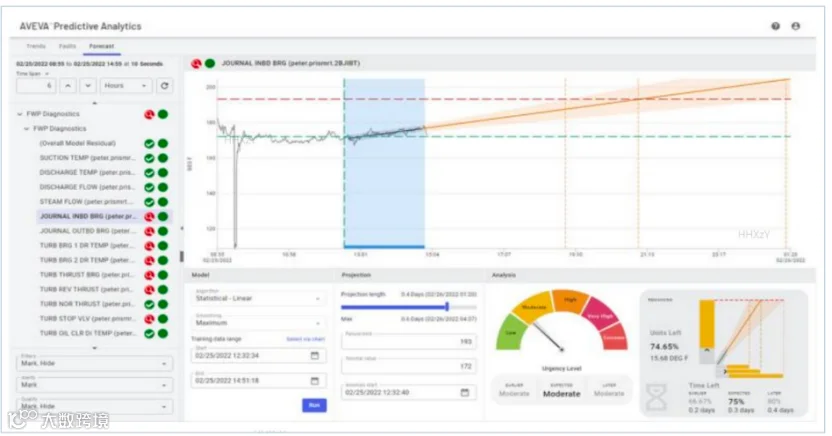Click the Normal value field showing 172
832x436 pixels.
tap(409, 365)
